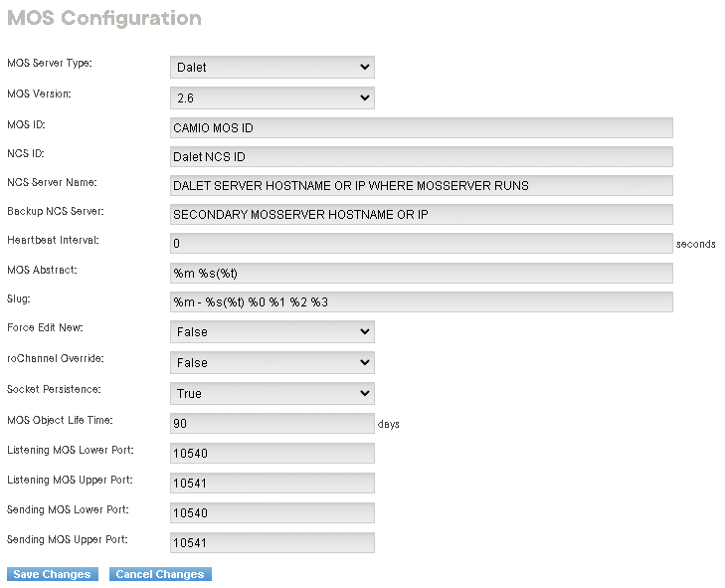The image size is (725, 588).
Task: Open the Force Edit New dropdown
Action: 272,332
